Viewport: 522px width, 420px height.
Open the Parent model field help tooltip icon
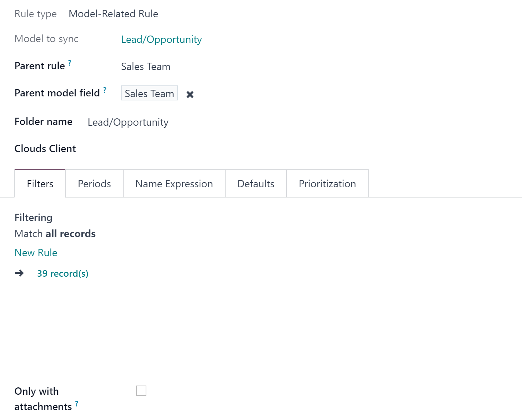[x=105, y=90]
